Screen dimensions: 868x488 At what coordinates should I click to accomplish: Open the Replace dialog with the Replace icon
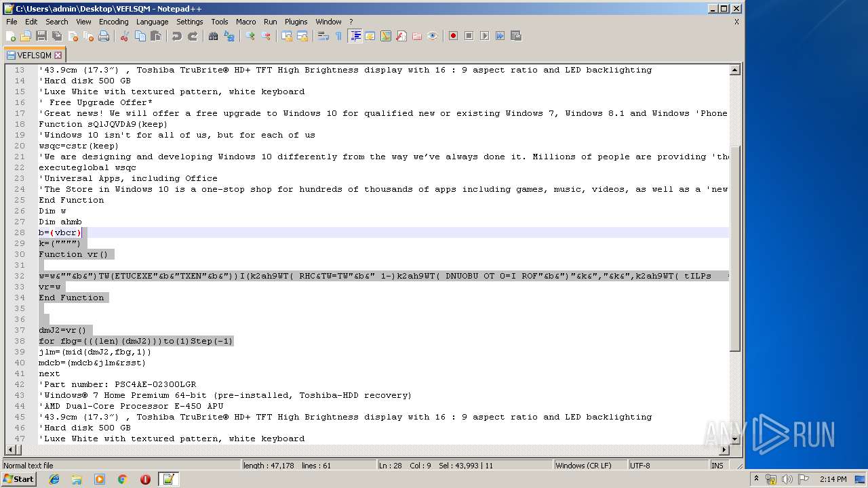(x=229, y=36)
